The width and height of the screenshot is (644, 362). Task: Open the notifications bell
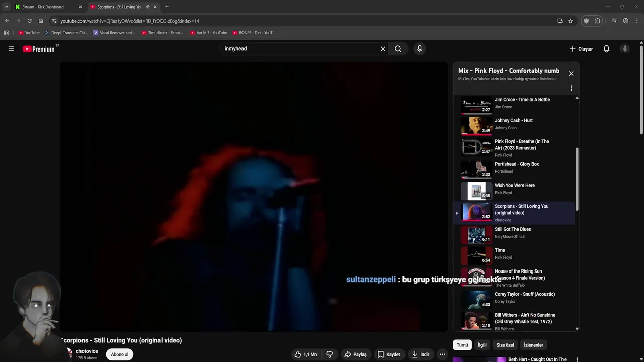[x=607, y=49]
